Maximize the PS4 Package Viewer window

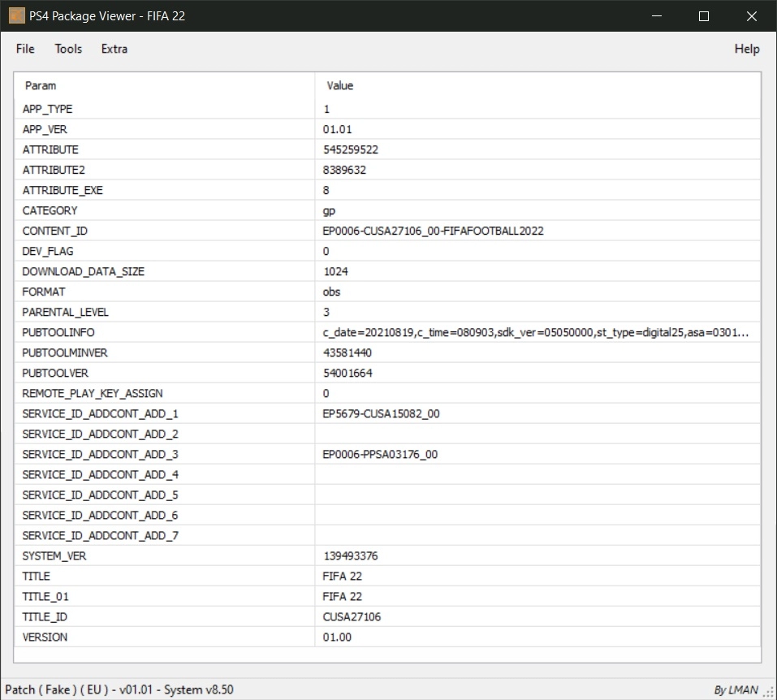click(704, 15)
